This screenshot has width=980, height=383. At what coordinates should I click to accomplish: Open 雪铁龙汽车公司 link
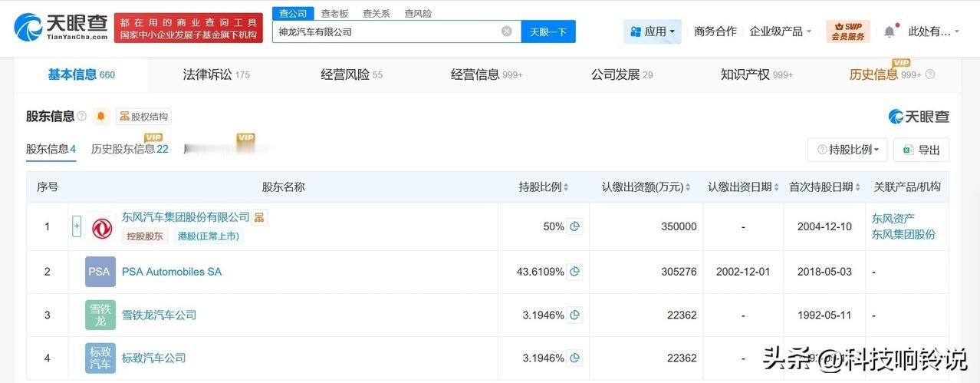click(x=159, y=315)
